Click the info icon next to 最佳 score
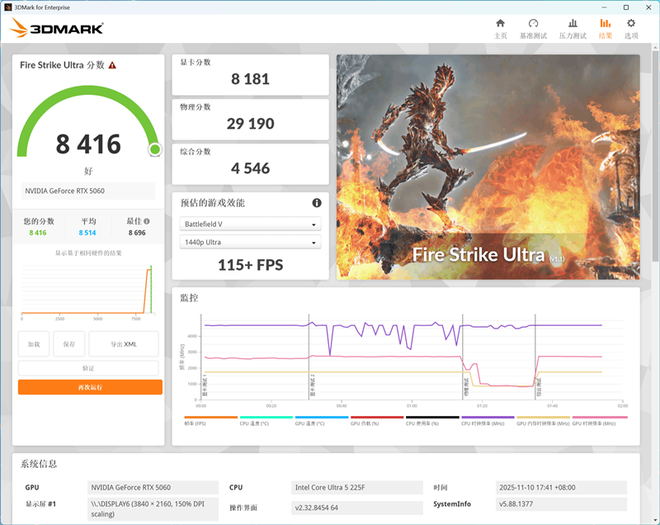 147,221
